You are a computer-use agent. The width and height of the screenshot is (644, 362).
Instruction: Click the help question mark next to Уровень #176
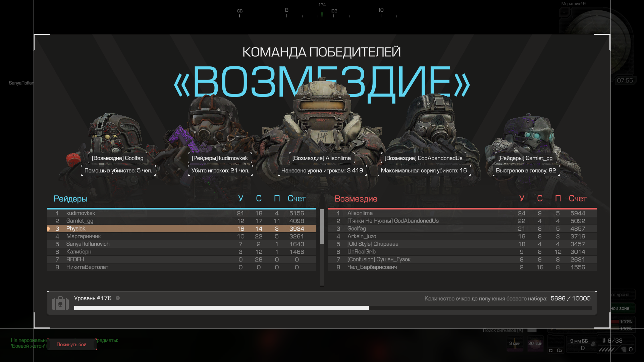118,298
